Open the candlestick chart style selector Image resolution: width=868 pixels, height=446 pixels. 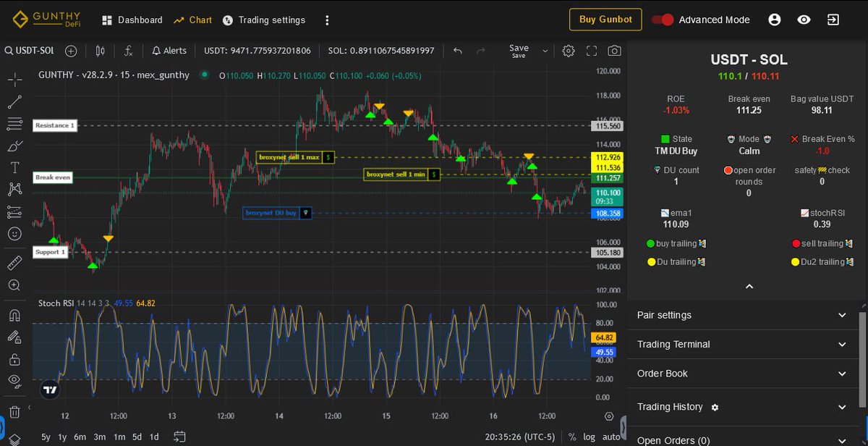pos(100,51)
